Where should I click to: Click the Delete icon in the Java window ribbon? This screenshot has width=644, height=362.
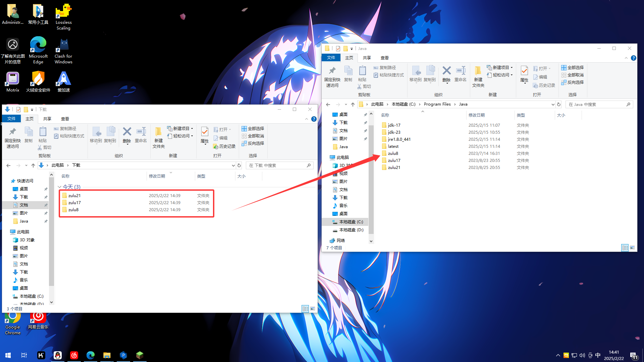[446, 74]
